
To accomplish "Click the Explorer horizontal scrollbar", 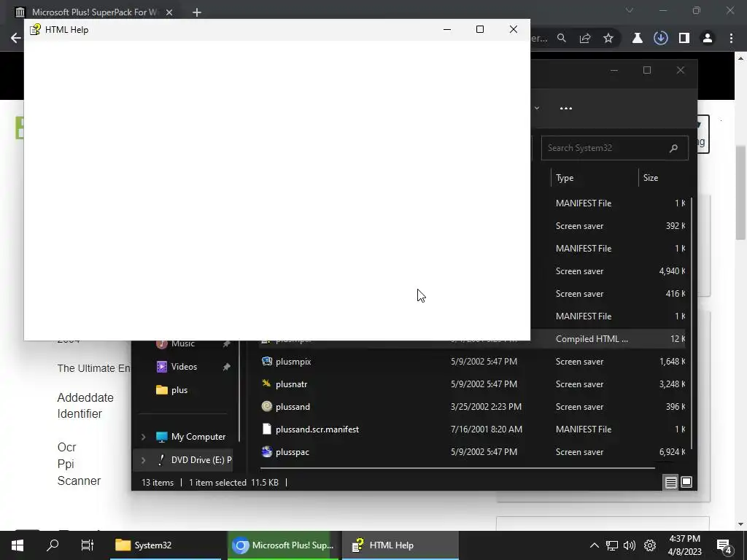I will pyautogui.click(x=457, y=468).
